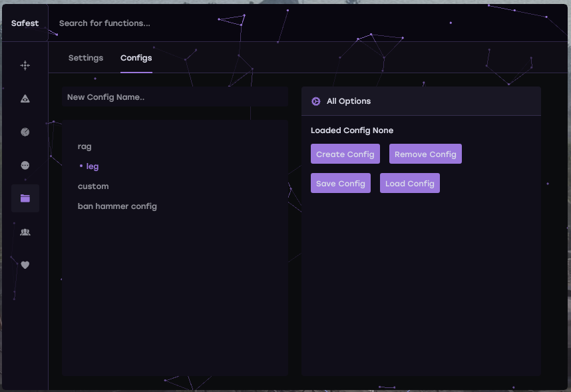
Task: Pick the custom config from list
Action: tap(93, 186)
